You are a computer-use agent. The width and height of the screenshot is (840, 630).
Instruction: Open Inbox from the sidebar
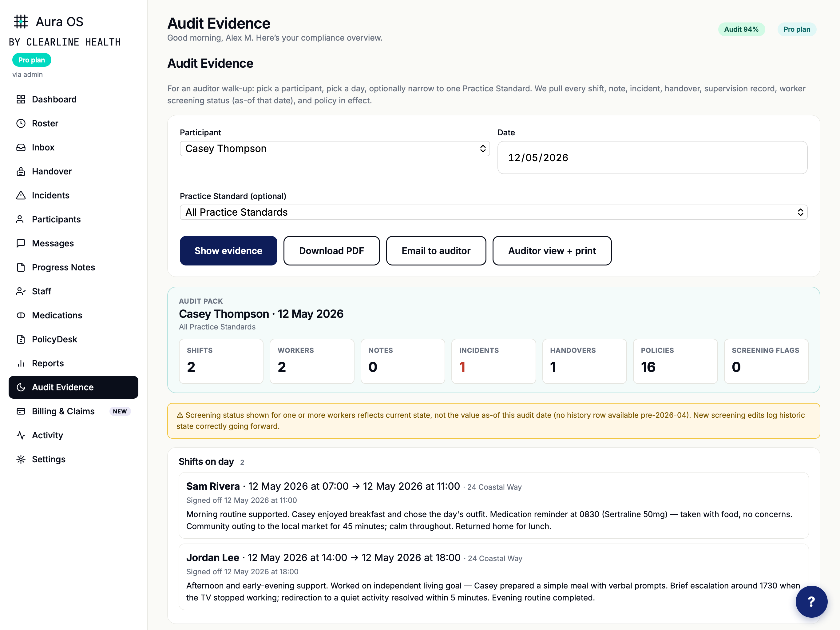pos(73,147)
